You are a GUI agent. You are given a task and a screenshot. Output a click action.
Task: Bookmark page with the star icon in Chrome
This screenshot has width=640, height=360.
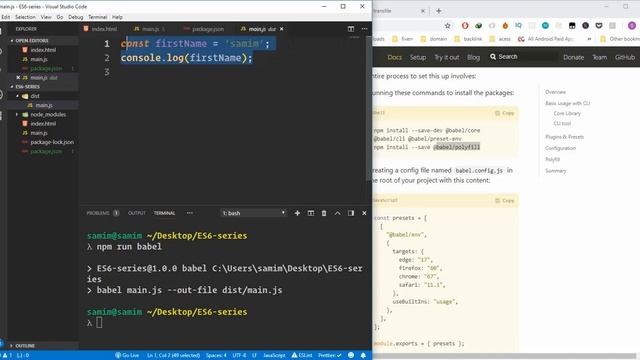point(448,26)
